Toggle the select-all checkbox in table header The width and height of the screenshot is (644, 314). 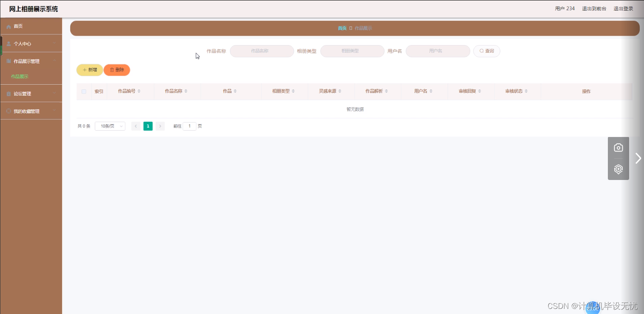[84, 91]
